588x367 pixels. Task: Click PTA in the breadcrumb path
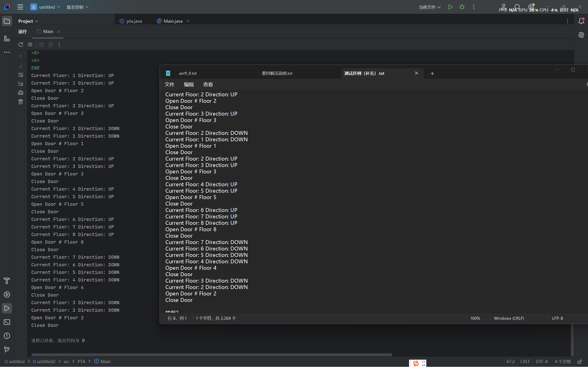pos(81,361)
